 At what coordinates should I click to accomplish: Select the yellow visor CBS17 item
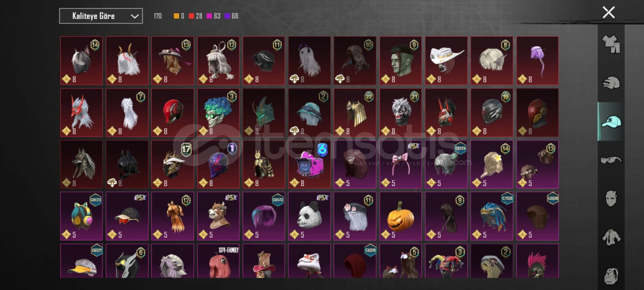[x=81, y=261]
